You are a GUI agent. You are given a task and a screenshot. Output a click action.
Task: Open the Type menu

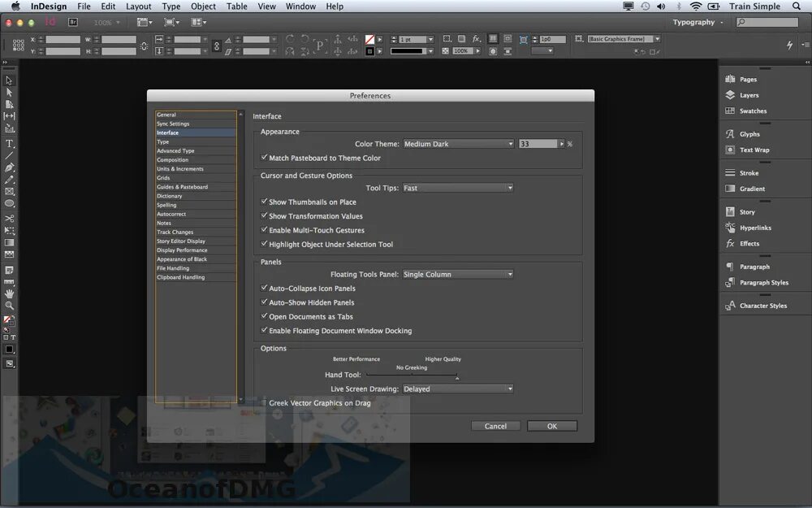[x=171, y=7]
